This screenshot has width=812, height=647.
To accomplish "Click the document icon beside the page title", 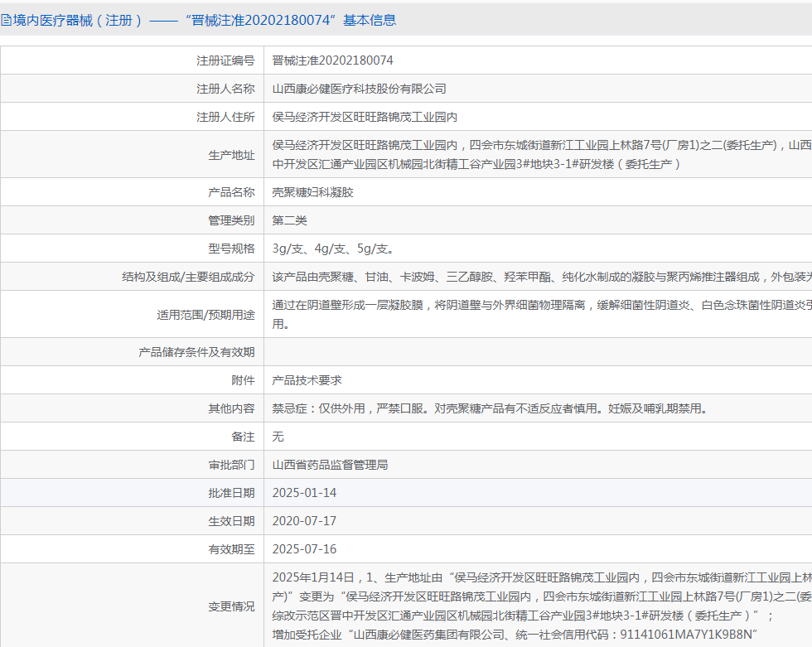I will pos(6,20).
